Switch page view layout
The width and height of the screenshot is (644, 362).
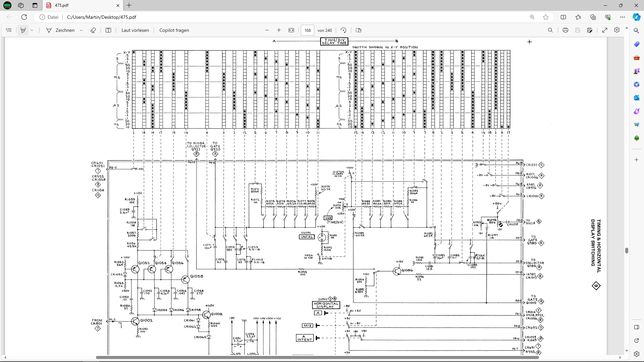pos(359,30)
